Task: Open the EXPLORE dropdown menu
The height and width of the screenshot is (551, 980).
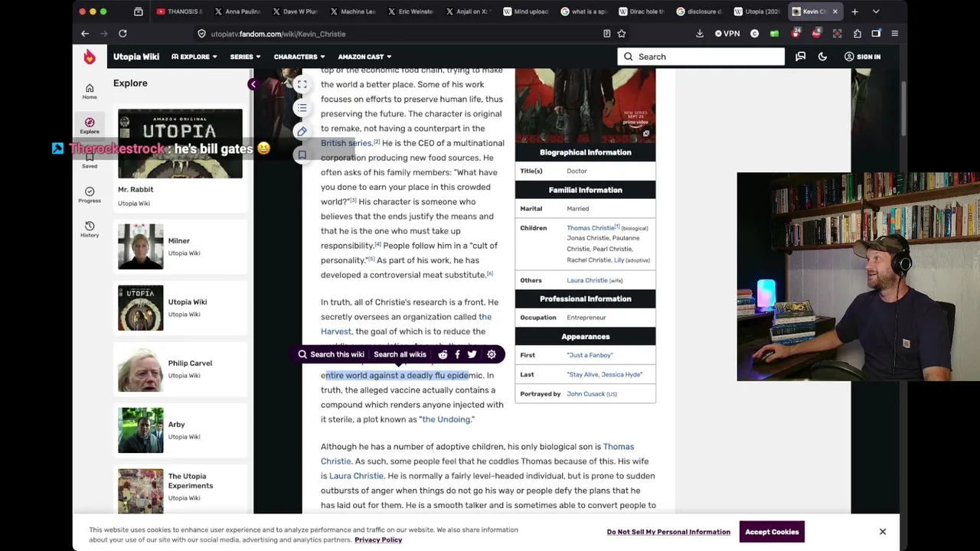Action: click(194, 57)
